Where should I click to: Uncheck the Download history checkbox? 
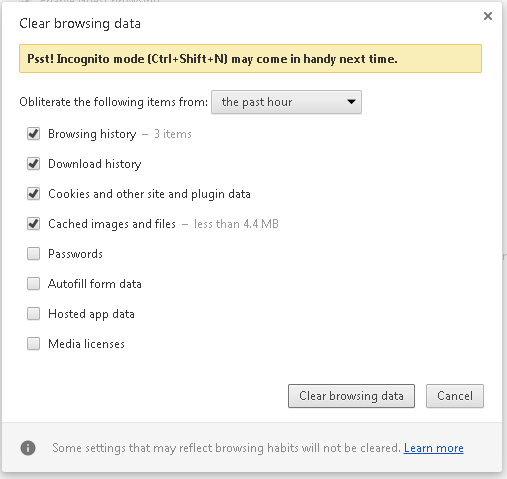33,164
